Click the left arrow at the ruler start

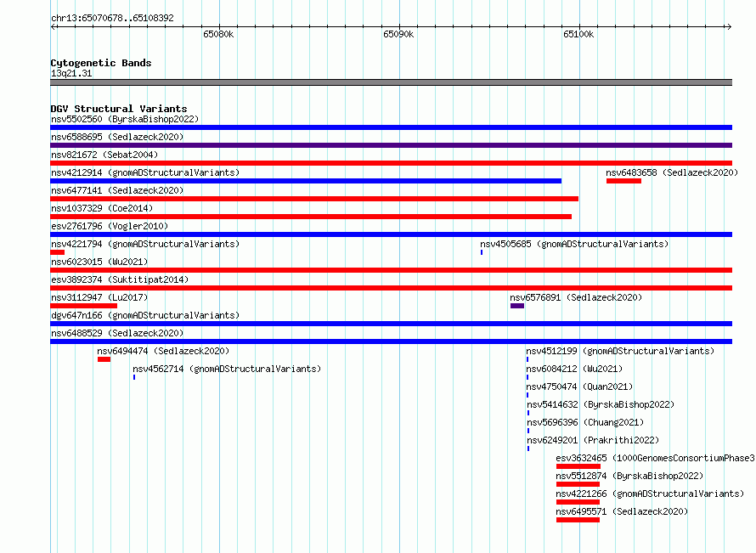53,26
